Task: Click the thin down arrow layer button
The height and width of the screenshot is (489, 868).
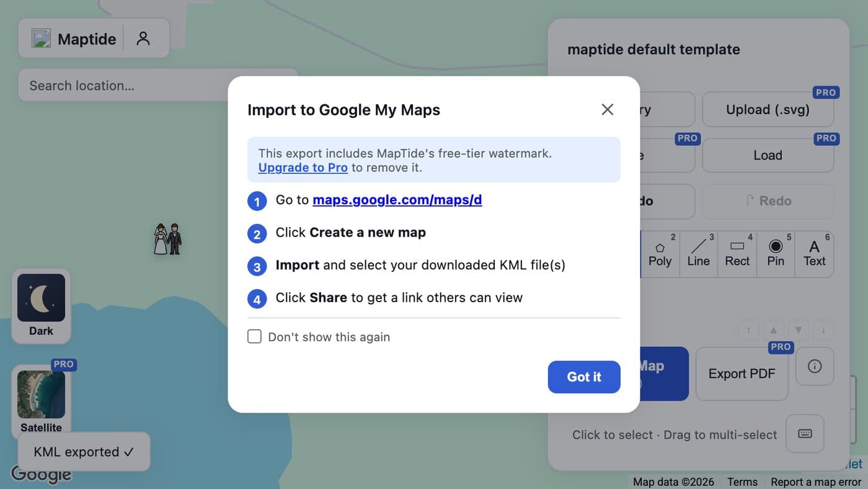Action: [823, 330]
